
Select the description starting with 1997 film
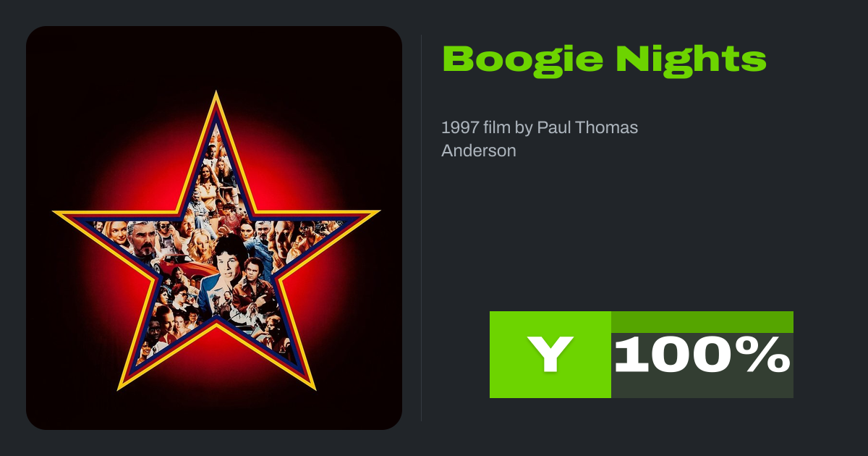pos(540,139)
